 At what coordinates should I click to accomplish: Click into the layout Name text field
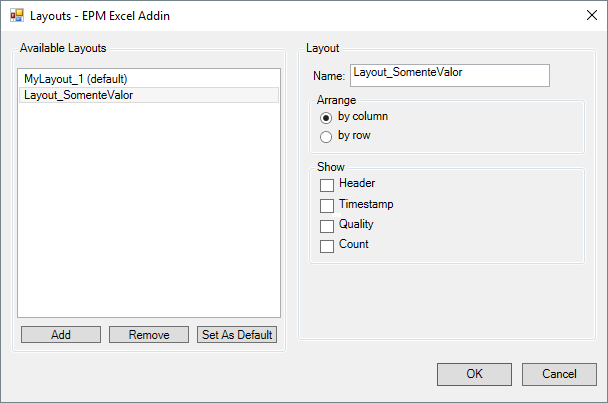[x=448, y=75]
